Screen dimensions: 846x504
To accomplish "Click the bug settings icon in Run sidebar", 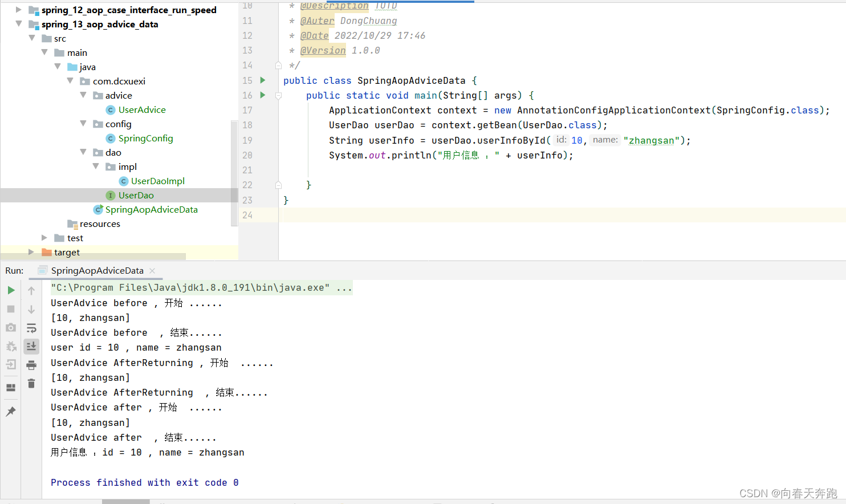I will point(11,346).
